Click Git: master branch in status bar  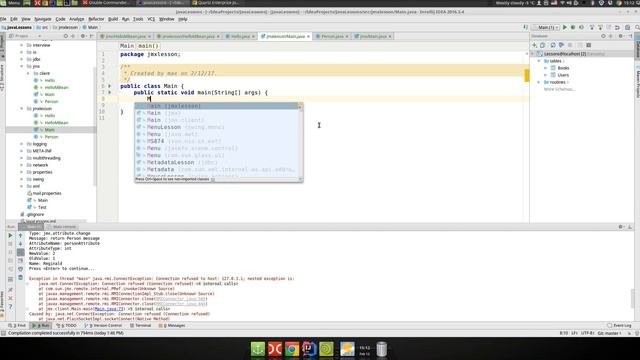(609, 333)
